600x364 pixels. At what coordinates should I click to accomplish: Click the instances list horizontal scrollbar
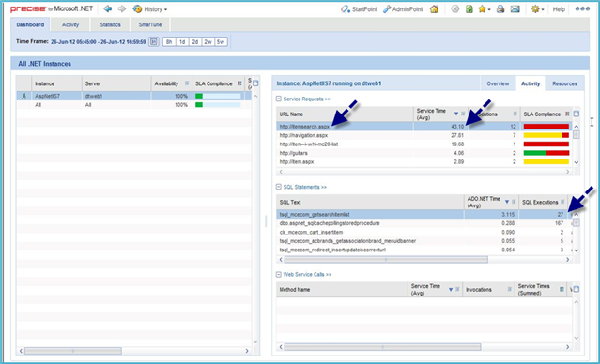pyautogui.click(x=73, y=351)
